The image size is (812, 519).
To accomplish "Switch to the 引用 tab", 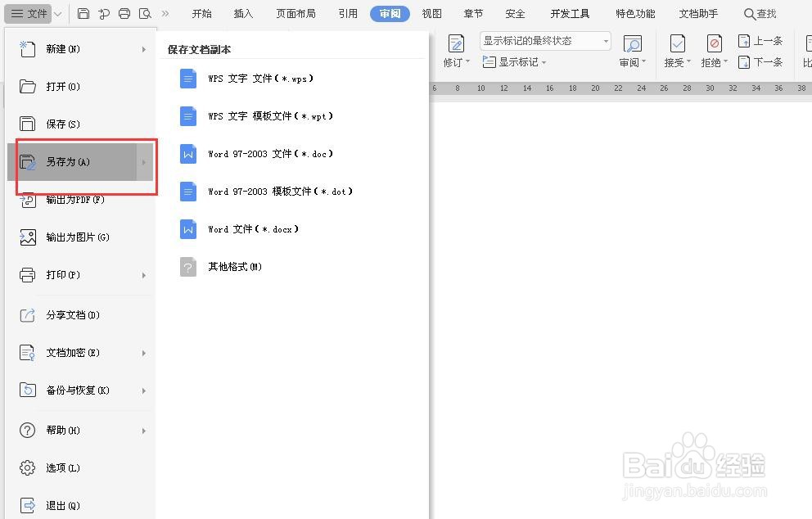I will coord(348,13).
